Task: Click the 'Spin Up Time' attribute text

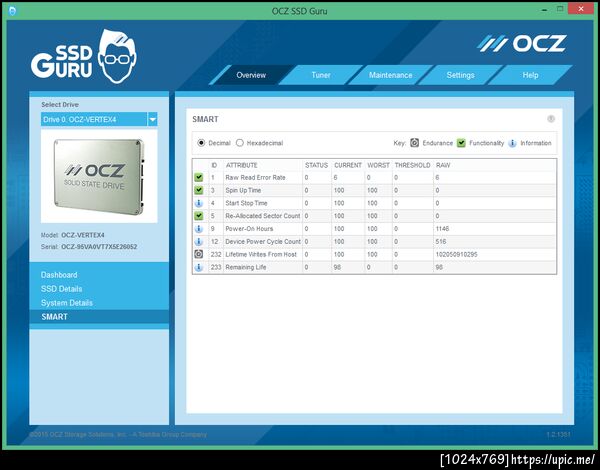Action: click(x=243, y=190)
